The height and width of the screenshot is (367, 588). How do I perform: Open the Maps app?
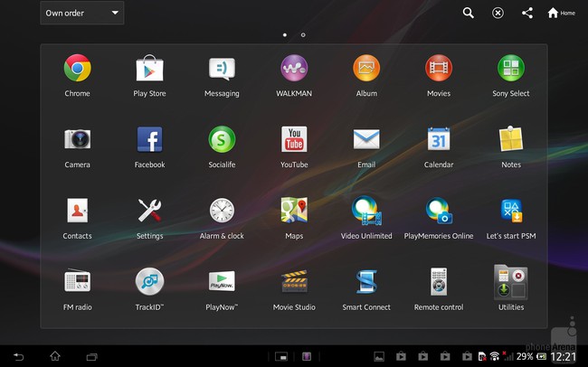point(294,211)
